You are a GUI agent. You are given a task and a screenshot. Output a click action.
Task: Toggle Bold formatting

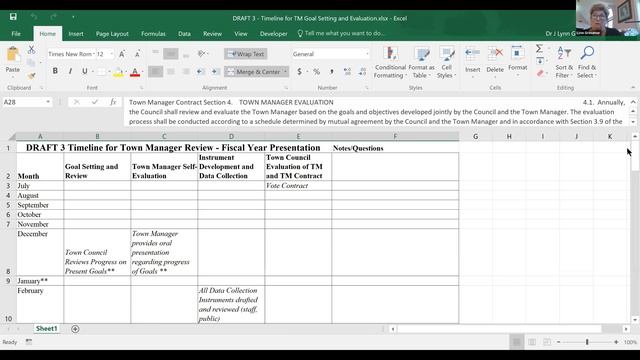click(x=55, y=71)
